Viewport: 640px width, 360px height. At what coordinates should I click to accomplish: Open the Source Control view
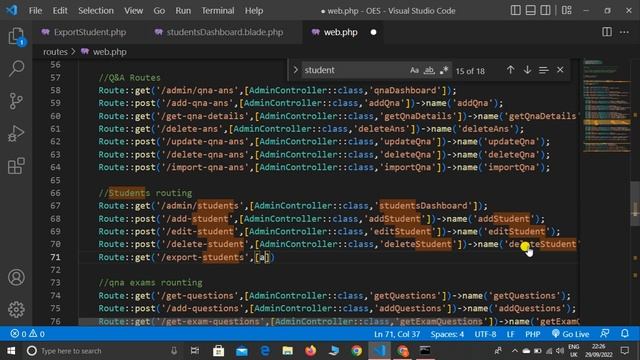click(16, 101)
